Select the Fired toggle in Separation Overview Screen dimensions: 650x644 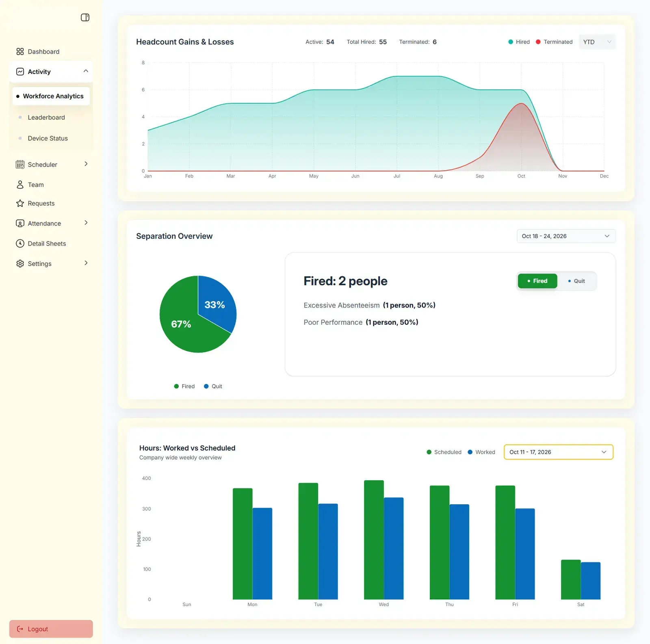click(x=537, y=281)
